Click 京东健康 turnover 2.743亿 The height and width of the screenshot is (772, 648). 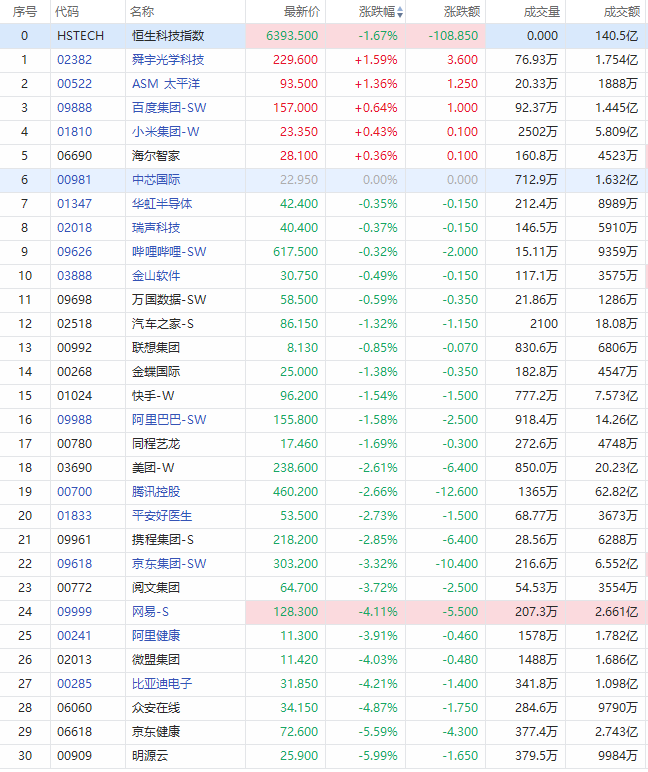click(x=616, y=732)
